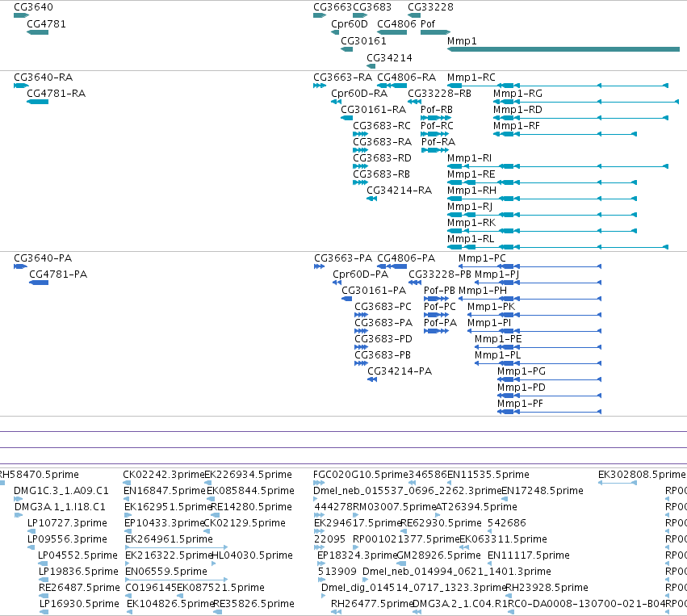Select transcript label Mmp1-RE

[471, 174]
